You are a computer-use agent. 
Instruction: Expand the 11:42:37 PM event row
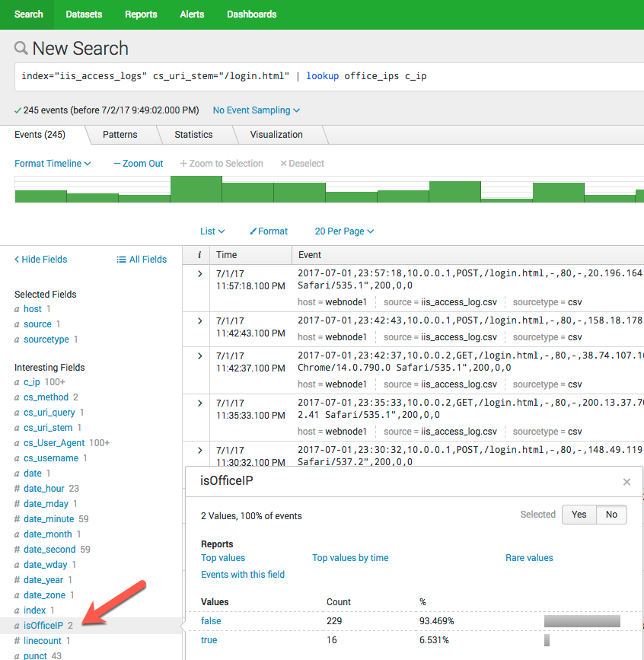pos(199,356)
